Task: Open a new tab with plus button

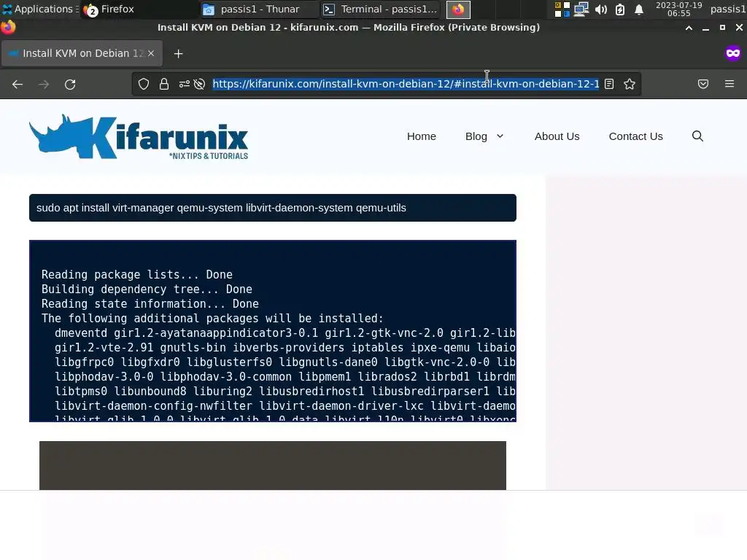Action: point(178,54)
